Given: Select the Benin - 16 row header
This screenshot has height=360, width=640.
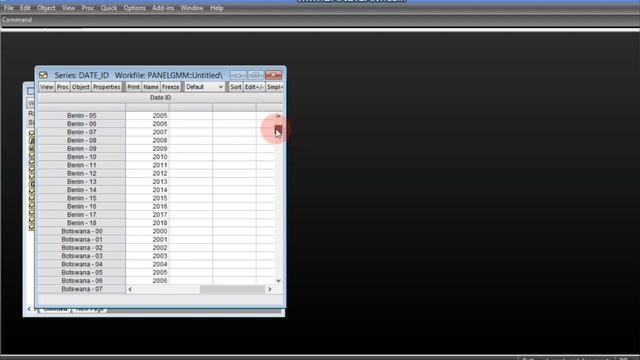Looking at the screenshot, I should point(82,206).
